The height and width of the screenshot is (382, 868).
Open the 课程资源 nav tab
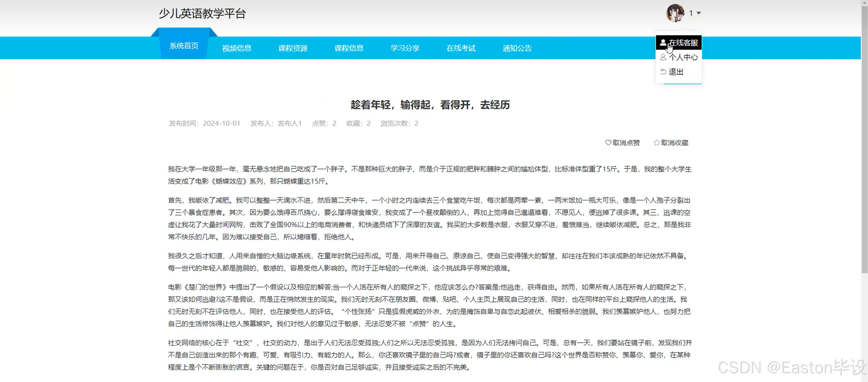(293, 48)
